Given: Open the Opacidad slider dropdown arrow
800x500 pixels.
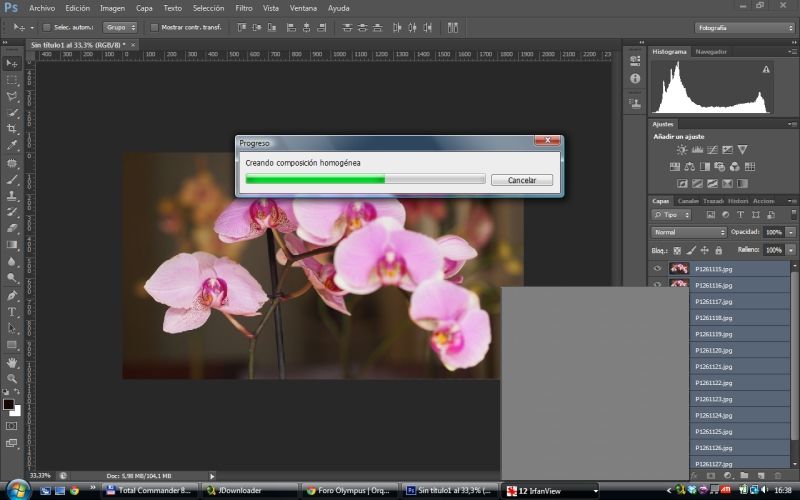Looking at the screenshot, I should click(791, 232).
